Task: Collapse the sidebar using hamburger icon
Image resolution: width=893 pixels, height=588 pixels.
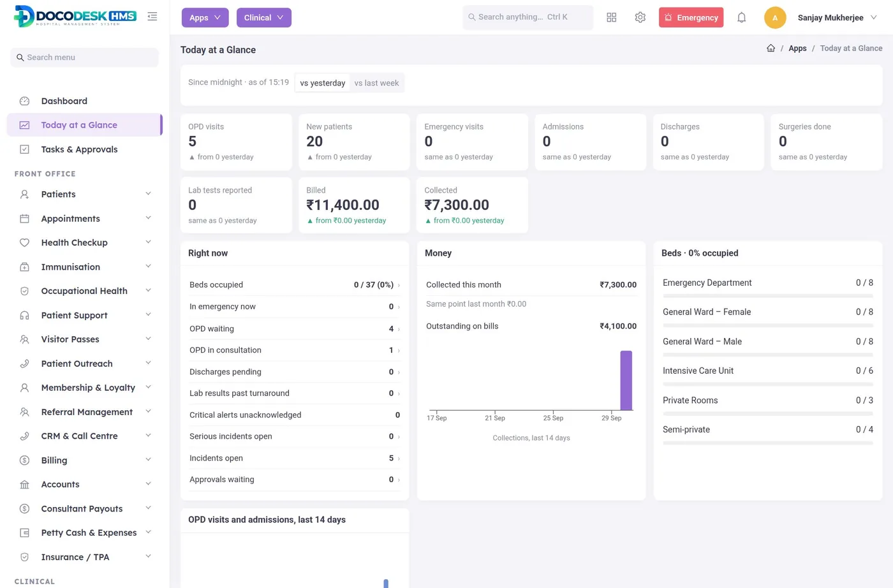Action: pos(152,17)
